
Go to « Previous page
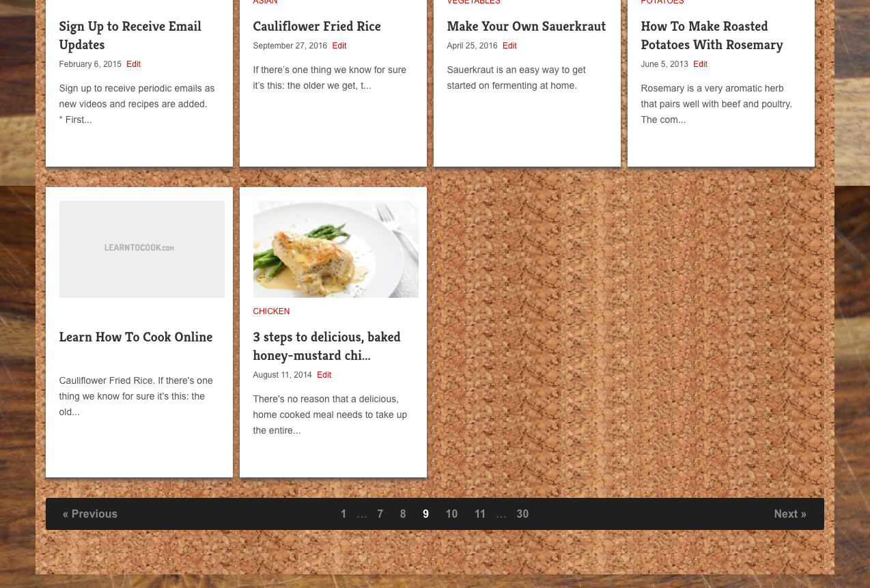tap(90, 514)
